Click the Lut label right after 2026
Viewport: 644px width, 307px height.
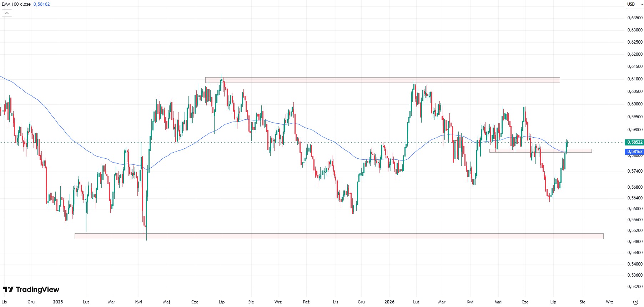(416, 302)
